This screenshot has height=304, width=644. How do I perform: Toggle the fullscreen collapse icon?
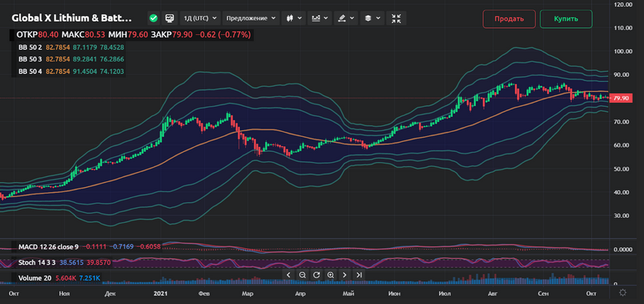pos(396,18)
